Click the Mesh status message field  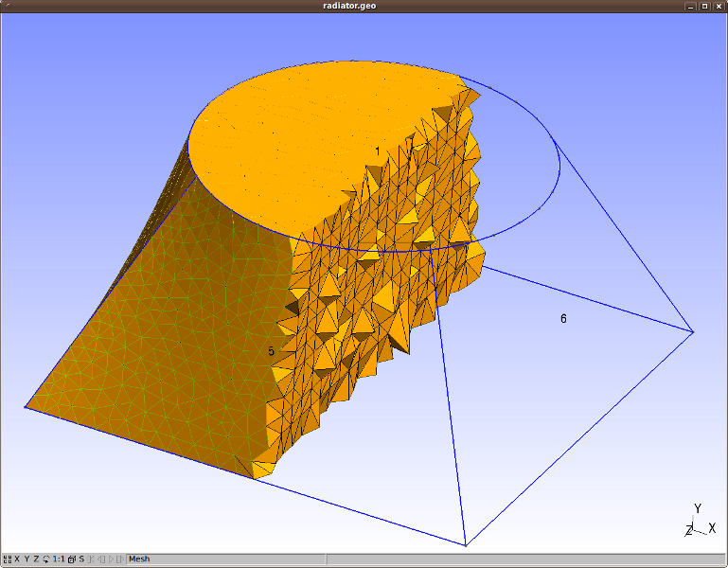(226, 559)
